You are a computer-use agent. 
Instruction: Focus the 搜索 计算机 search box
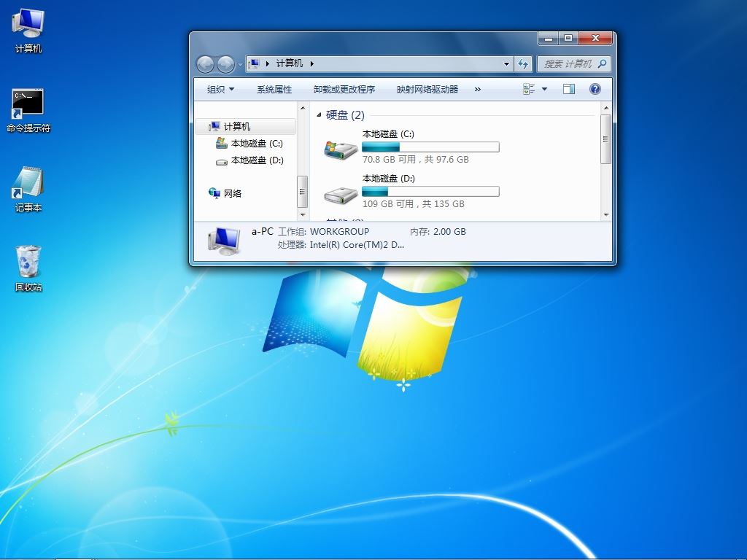[x=573, y=64]
